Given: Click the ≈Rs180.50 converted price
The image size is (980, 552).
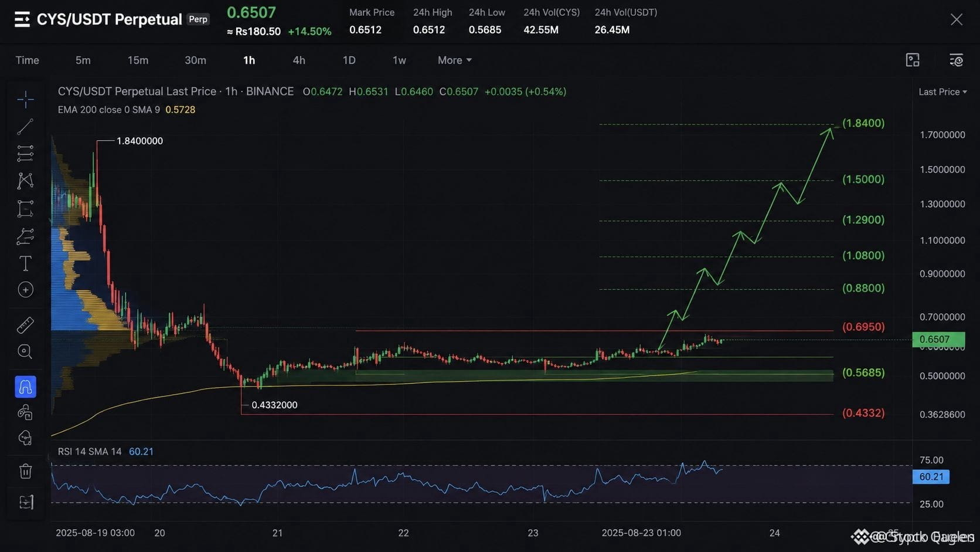Looking at the screenshot, I should [254, 32].
